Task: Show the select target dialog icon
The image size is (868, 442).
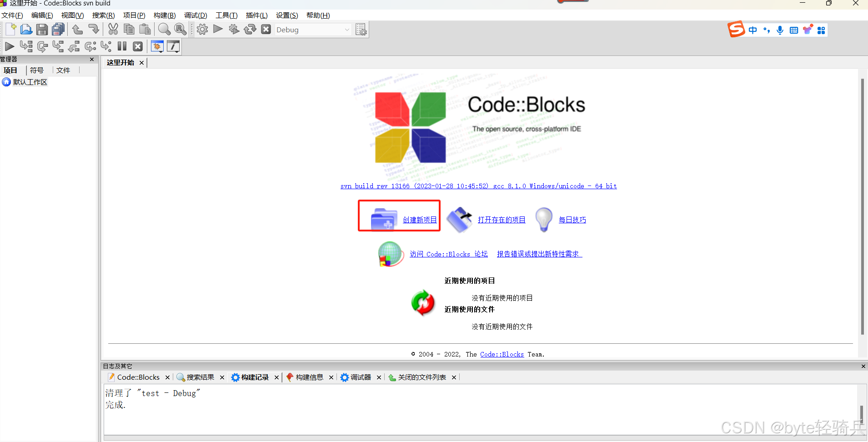Action: tap(361, 30)
